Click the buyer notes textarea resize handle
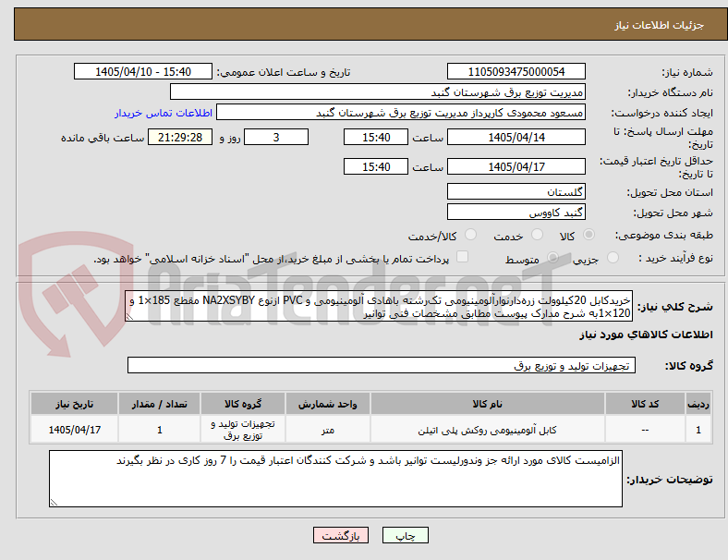The image size is (728, 560). [x=54, y=502]
